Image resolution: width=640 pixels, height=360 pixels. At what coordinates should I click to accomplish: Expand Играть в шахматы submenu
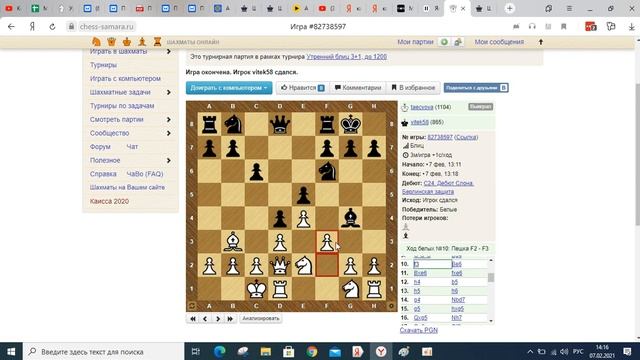(x=169, y=51)
